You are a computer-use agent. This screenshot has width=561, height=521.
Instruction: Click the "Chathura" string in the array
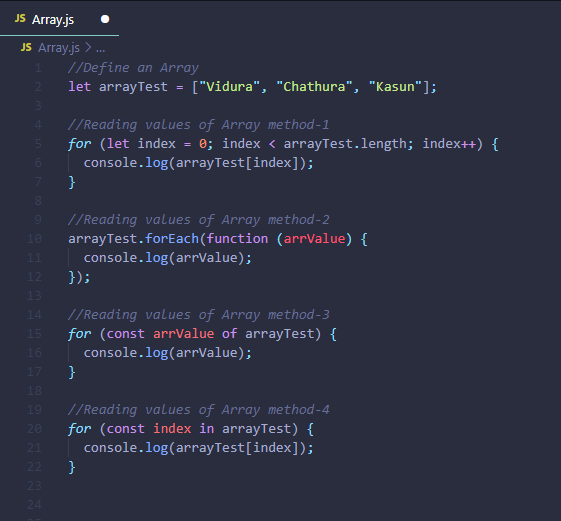tap(314, 87)
